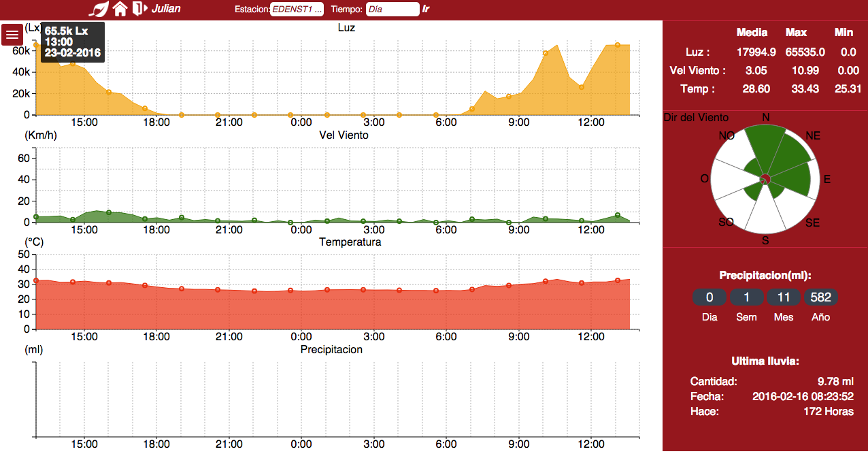
Task: Click the Año precipitation badge showing 582
Action: (x=821, y=297)
